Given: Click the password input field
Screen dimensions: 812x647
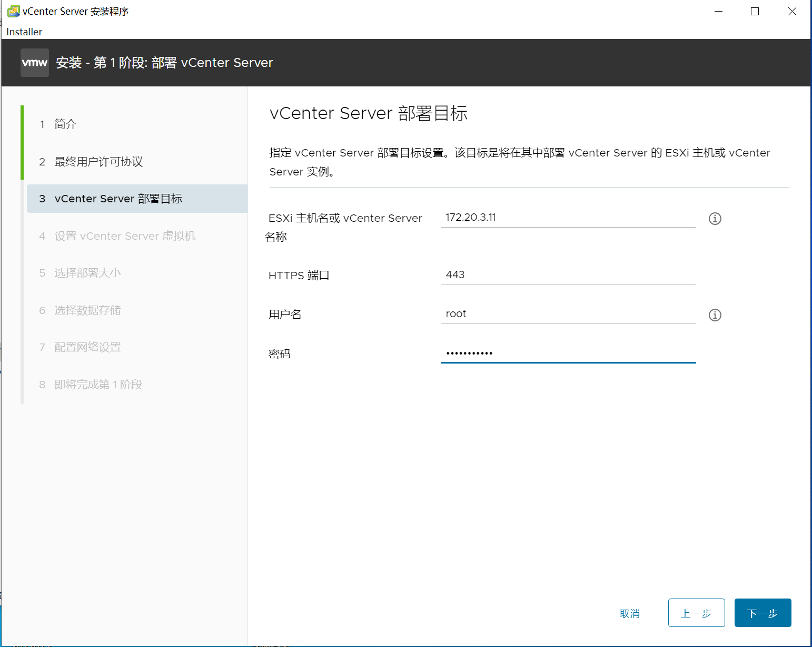Looking at the screenshot, I should coord(568,353).
